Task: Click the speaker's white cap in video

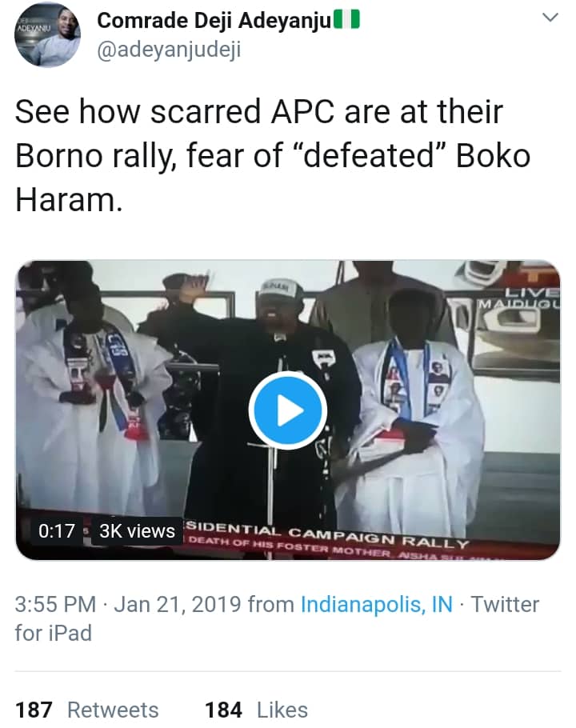Action: pyautogui.click(x=280, y=290)
